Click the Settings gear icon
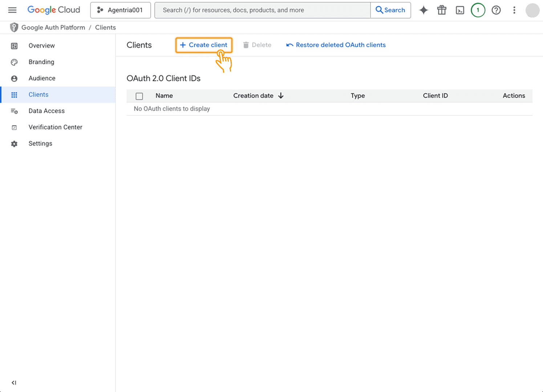Viewport: 543px width, 392px height. point(14,144)
